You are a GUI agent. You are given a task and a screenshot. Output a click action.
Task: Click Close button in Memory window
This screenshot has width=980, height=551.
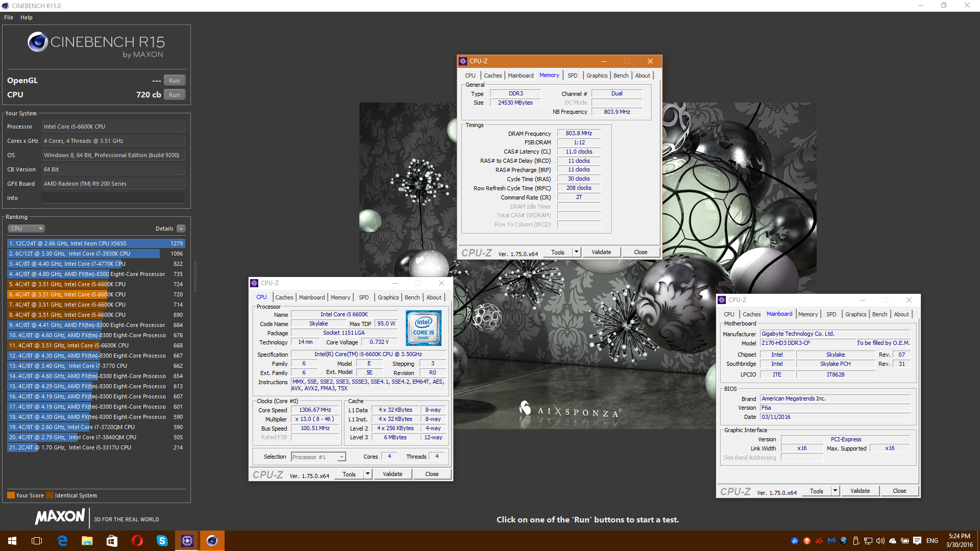pyautogui.click(x=641, y=252)
